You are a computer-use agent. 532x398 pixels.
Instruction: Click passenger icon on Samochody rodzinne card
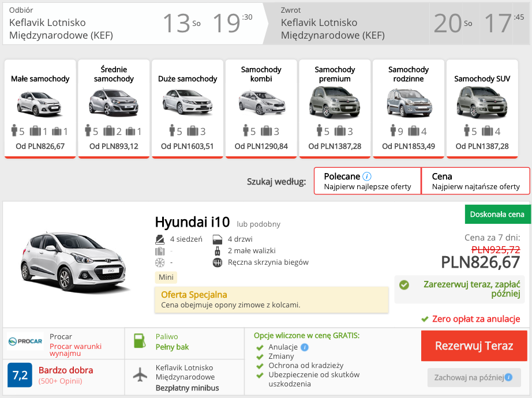tap(394, 130)
